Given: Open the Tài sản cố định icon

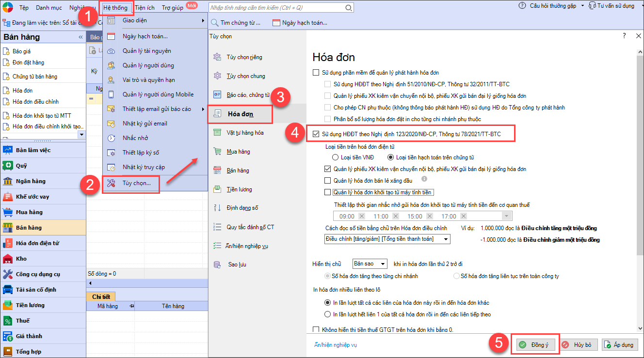Looking at the screenshot, I should click(8, 290).
